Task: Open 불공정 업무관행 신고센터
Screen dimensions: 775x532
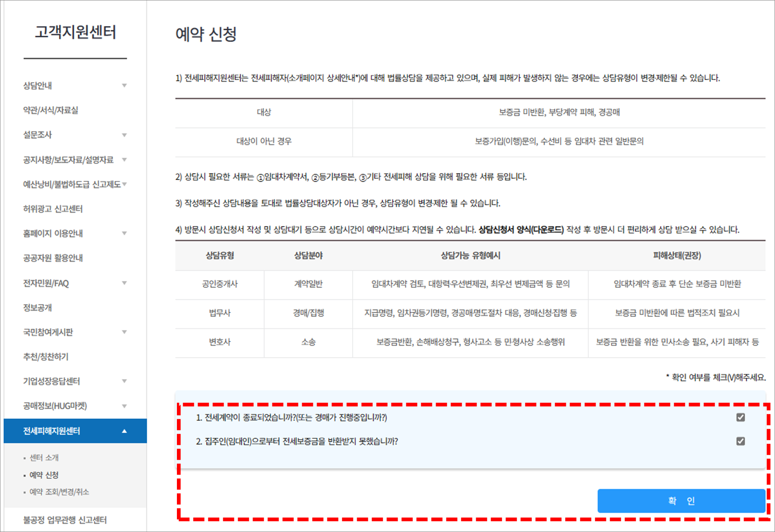Action: pyautogui.click(x=65, y=520)
